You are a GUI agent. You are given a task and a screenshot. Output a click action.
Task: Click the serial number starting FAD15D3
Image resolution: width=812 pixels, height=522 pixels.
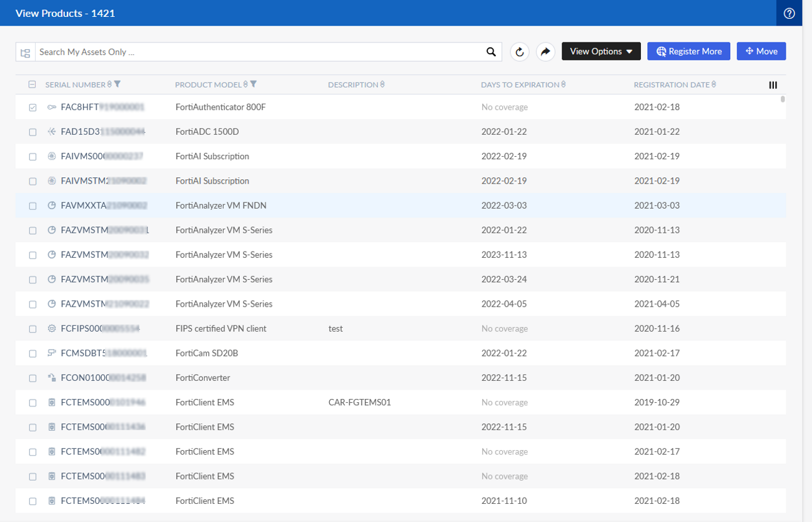click(103, 132)
